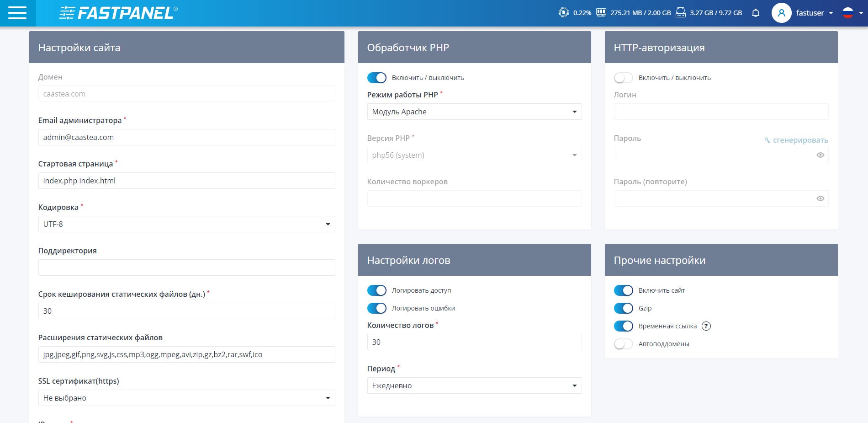Open the Период Ежедневно dropdown

point(474,386)
